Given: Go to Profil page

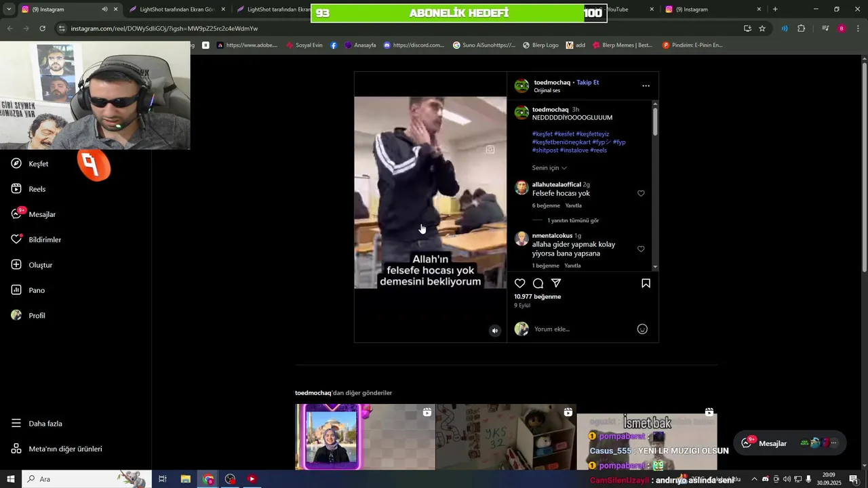Looking at the screenshot, I should 28,316.
